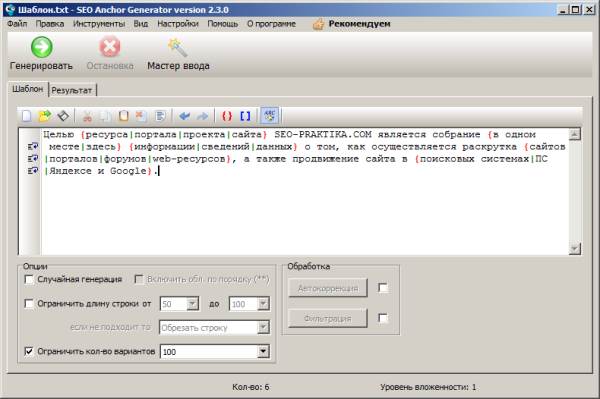Viewport: 600px width, 399px height.
Task: Maximize the SEO Anchor Generator window
Action: point(575,10)
